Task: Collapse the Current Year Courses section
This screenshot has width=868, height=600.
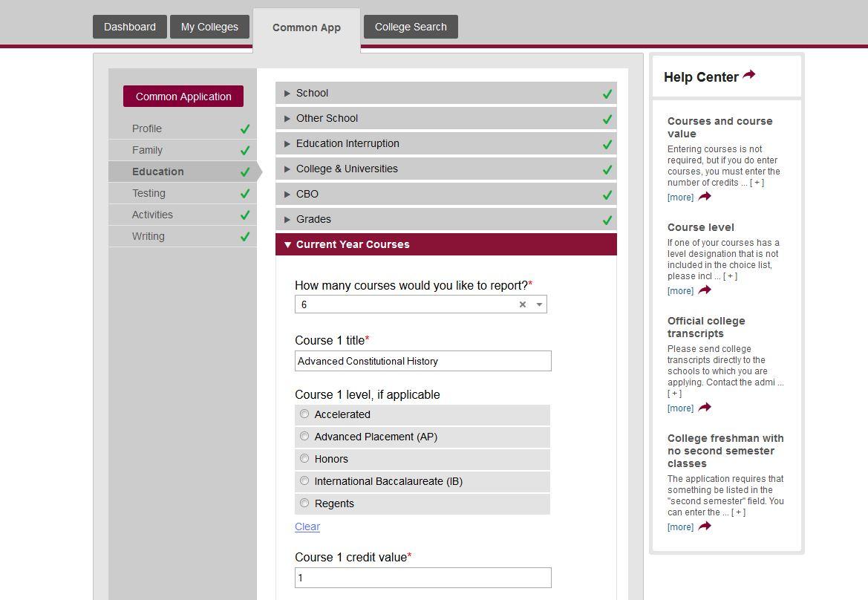Action: click(353, 244)
